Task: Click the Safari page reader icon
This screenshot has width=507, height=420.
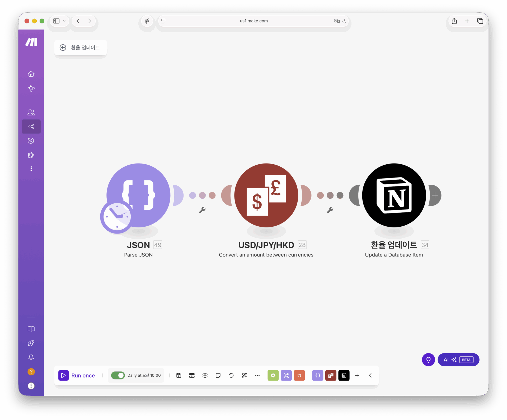Action: point(163,21)
